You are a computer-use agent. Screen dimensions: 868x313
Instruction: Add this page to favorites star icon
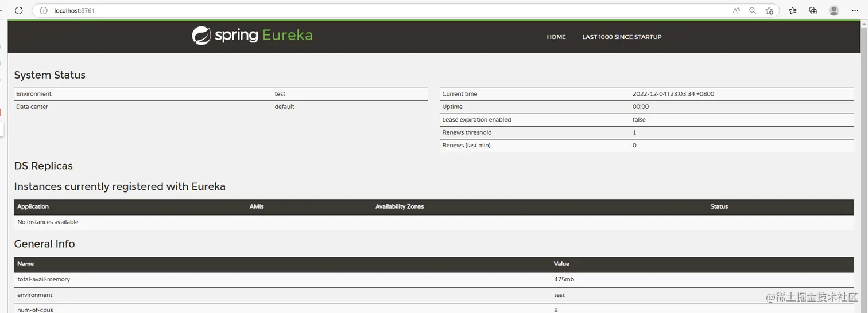click(x=769, y=10)
